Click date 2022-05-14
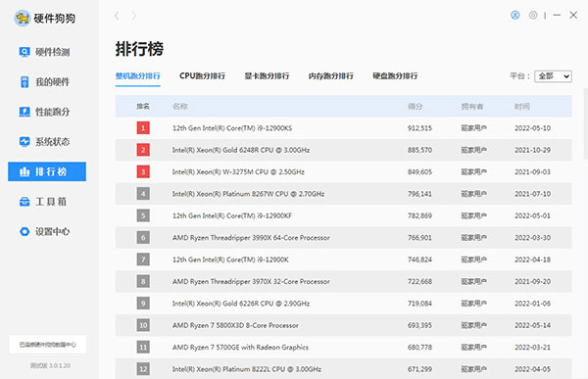The width and height of the screenshot is (588, 379). [x=532, y=325]
